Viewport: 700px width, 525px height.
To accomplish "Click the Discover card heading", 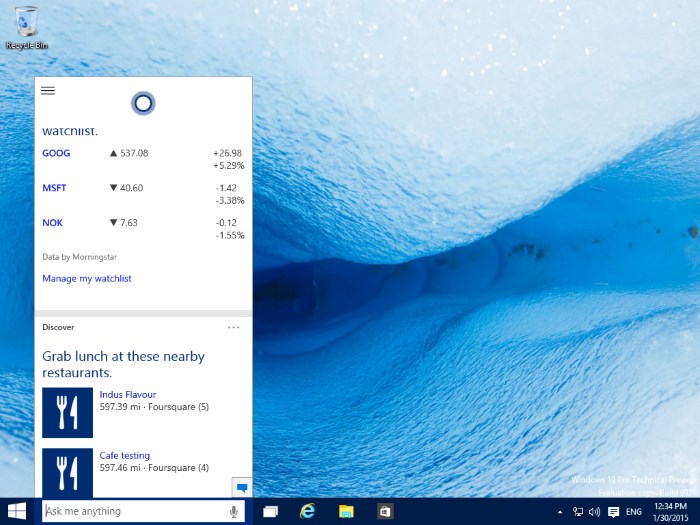I will pyautogui.click(x=58, y=327).
